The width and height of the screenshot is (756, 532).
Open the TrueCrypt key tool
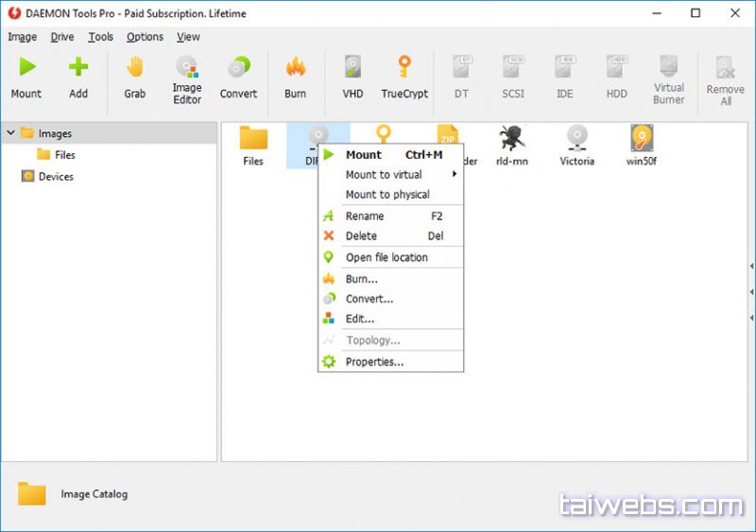(404, 77)
